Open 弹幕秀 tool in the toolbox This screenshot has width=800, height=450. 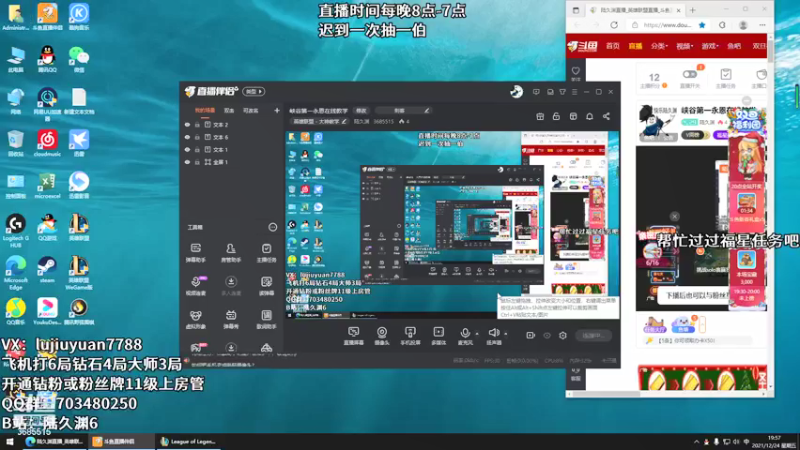(231, 319)
